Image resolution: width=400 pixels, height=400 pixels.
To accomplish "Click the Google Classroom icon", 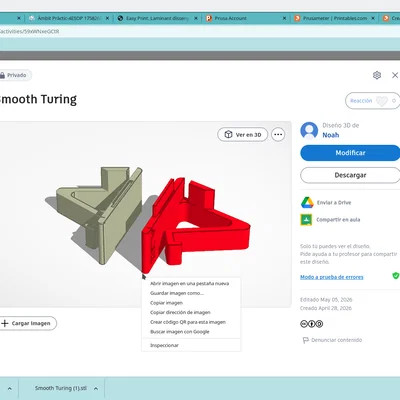I will tap(306, 220).
